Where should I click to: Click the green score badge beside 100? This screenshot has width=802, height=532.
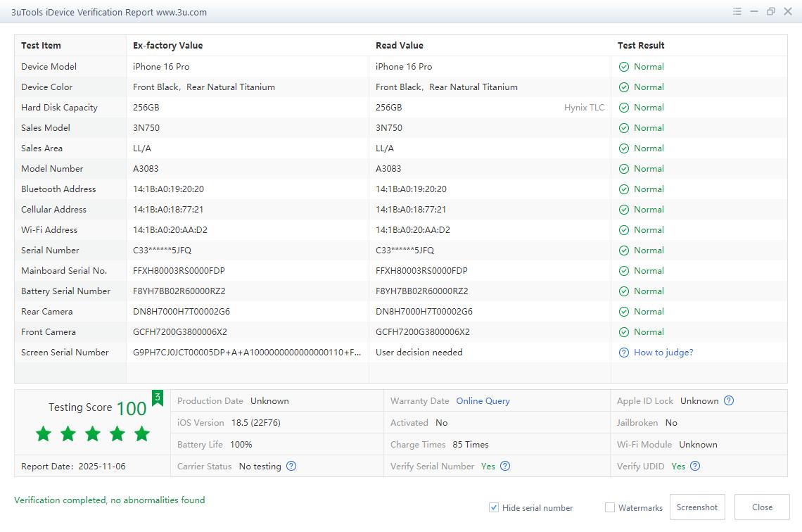coord(158,398)
